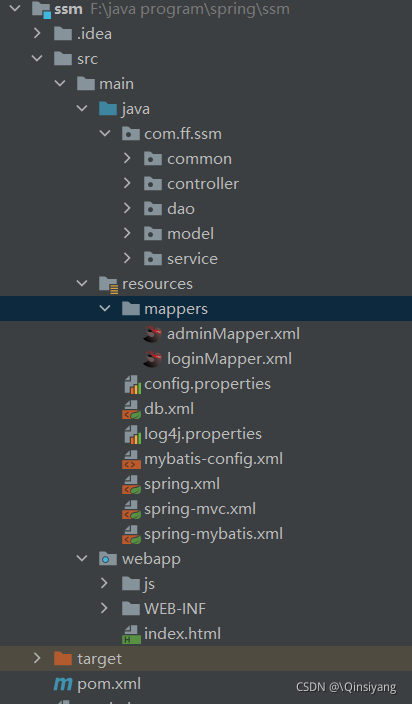Select the spring.xml file name
This screenshot has height=704, width=412.
tap(182, 484)
